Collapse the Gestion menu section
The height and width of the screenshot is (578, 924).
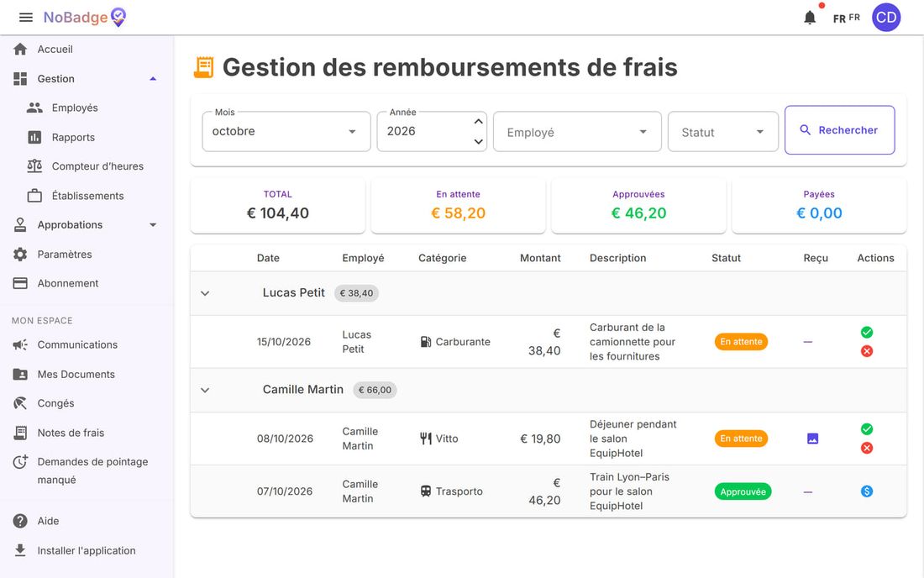pyautogui.click(x=87, y=79)
